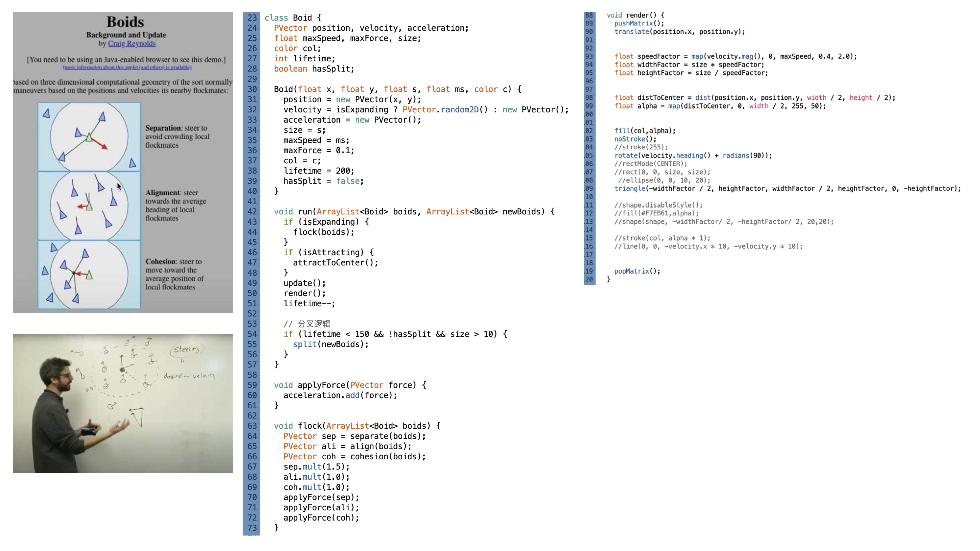Screen dimensions: 980x551
Task: Click the 'Boids' page heading
Action: click(x=125, y=22)
